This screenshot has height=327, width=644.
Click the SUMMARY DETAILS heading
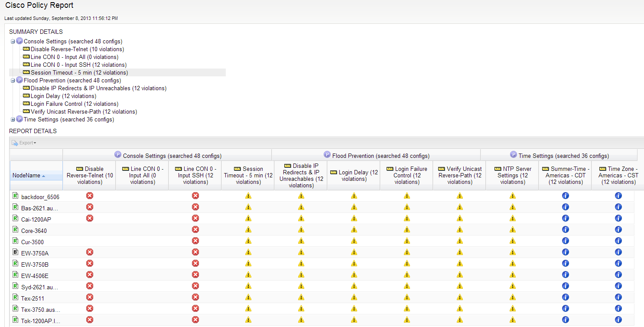36,32
